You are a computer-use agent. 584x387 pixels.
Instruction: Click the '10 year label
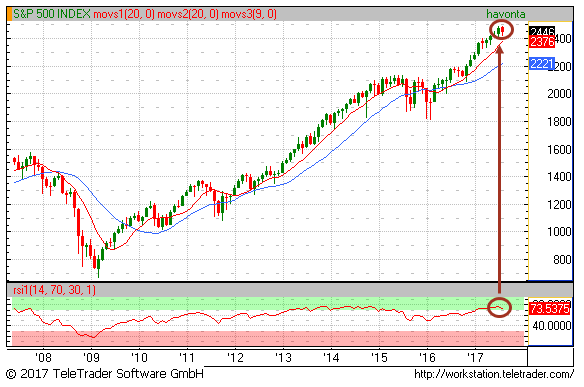click(x=139, y=358)
